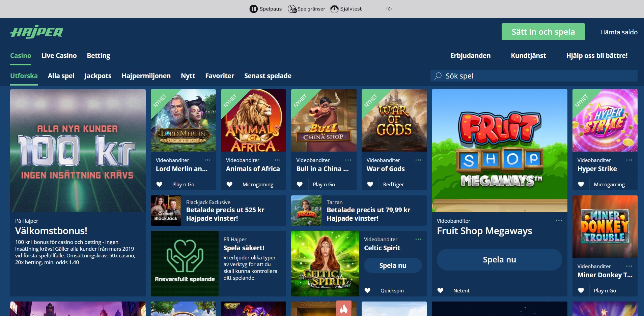
Task: Click the flame icon on bottom thumbnail
Action: (344, 308)
